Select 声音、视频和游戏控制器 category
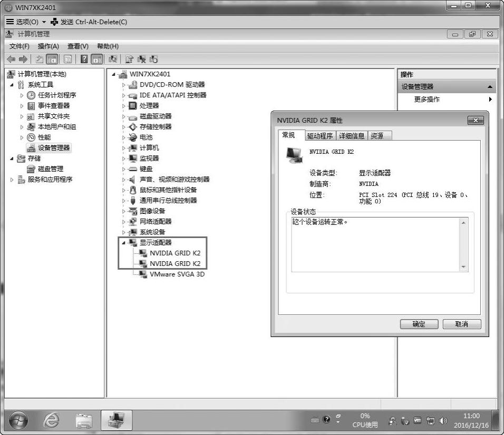This screenshot has width=504, height=435. 174,180
